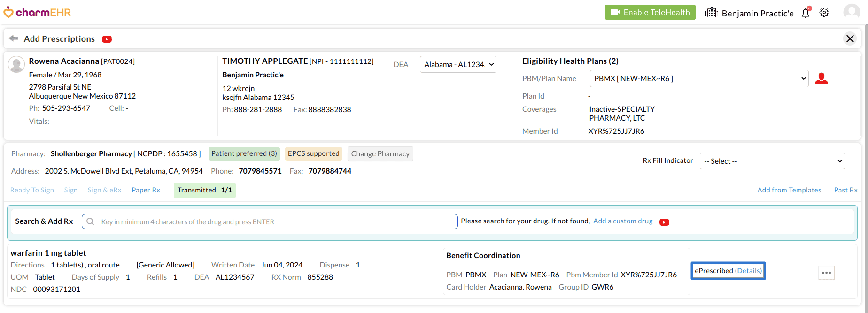Play the custom drug YouTube tutorial

[664, 222]
